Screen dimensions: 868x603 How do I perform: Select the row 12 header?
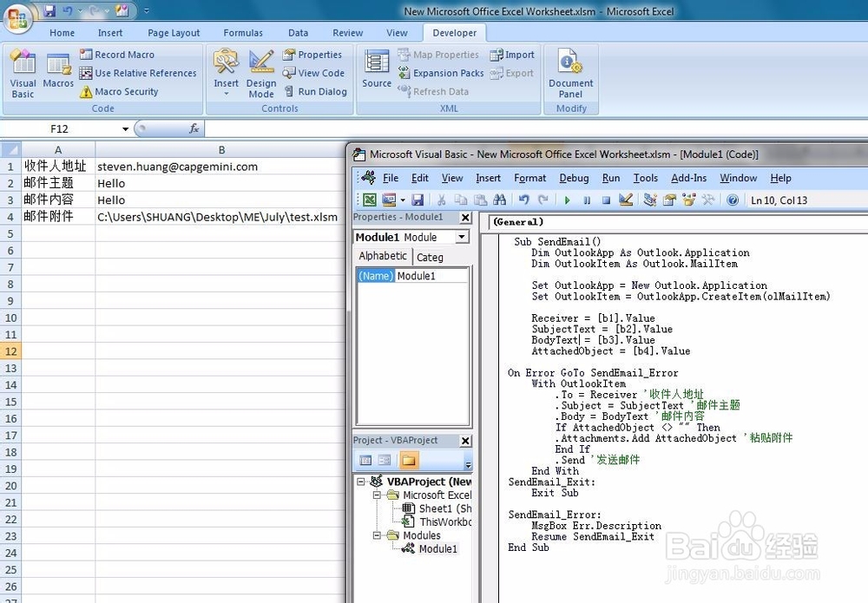(10, 351)
